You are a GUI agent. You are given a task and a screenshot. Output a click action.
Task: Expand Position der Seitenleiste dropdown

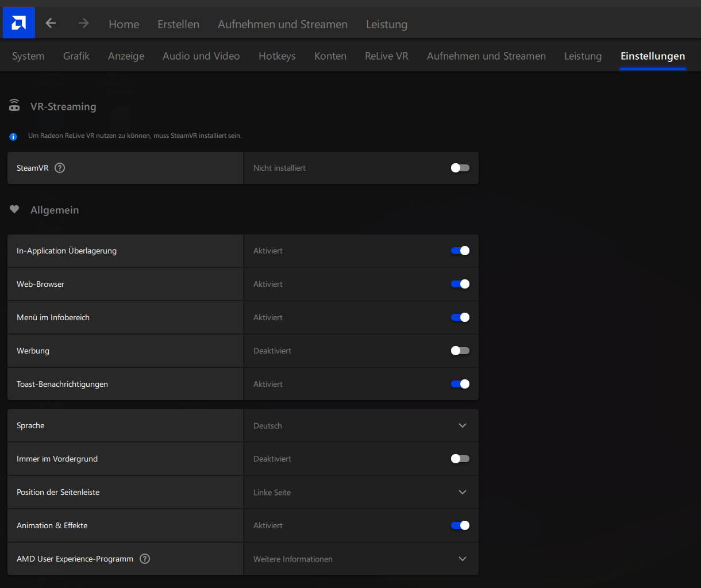(x=463, y=492)
